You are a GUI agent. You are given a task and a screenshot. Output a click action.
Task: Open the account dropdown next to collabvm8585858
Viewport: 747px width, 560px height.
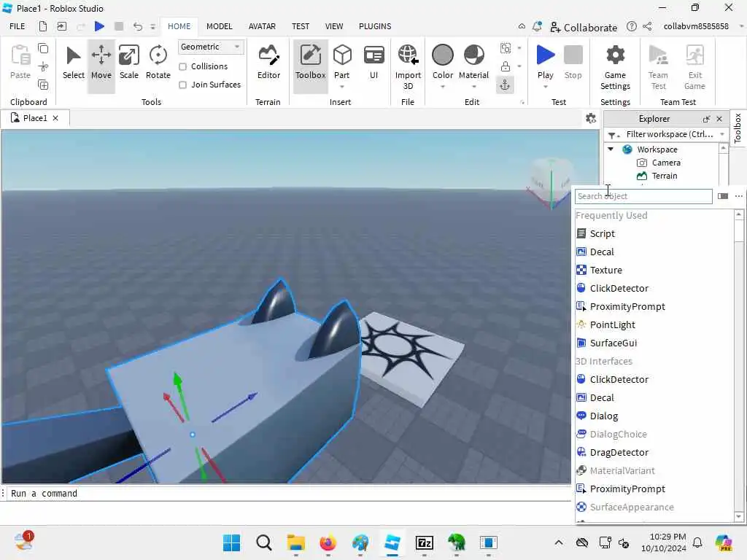(741, 26)
